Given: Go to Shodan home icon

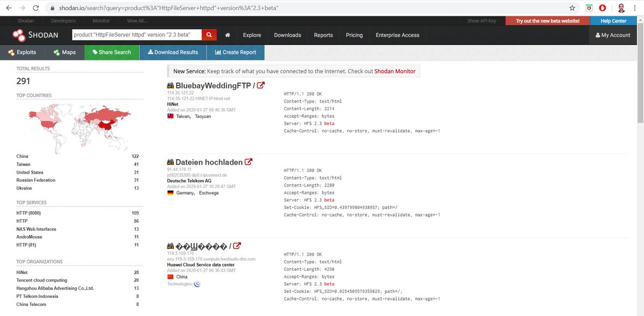Looking at the screenshot, I should (x=228, y=35).
